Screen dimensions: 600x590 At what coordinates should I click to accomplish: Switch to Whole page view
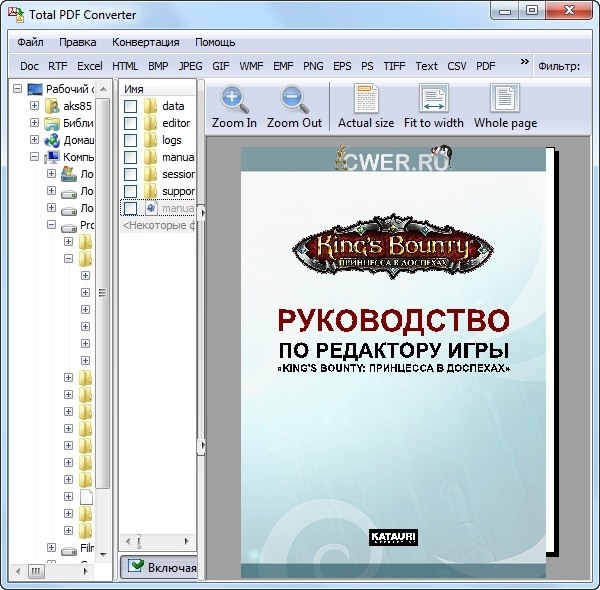505,99
